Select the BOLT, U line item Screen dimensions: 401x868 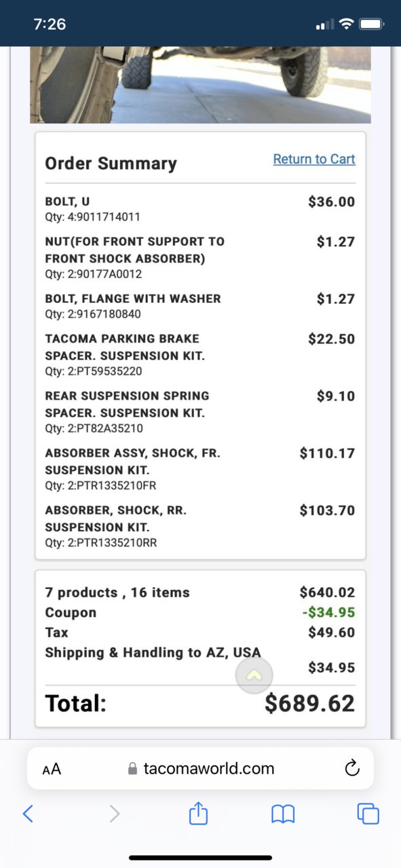[x=200, y=209]
